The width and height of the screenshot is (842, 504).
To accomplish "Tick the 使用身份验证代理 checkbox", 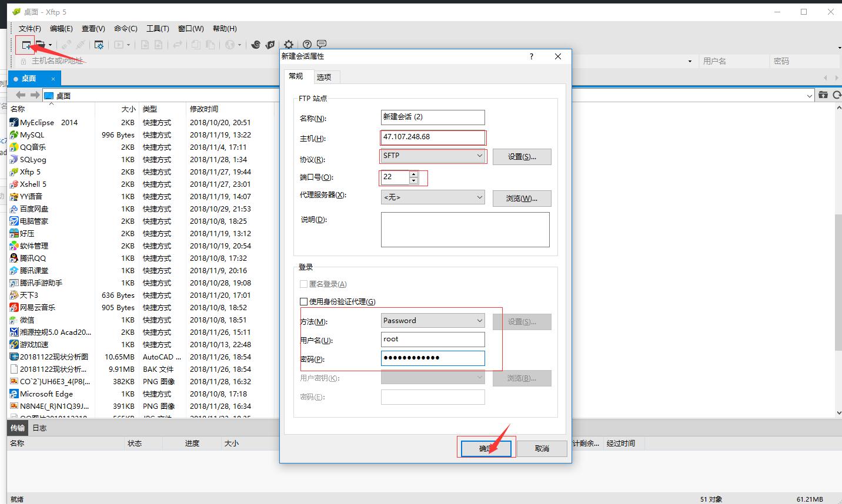I will point(304,302).
